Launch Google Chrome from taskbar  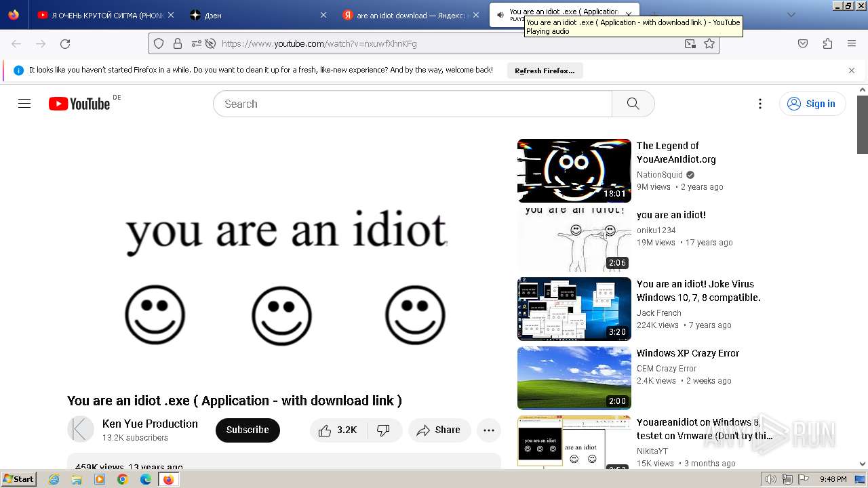coord(123,479)
